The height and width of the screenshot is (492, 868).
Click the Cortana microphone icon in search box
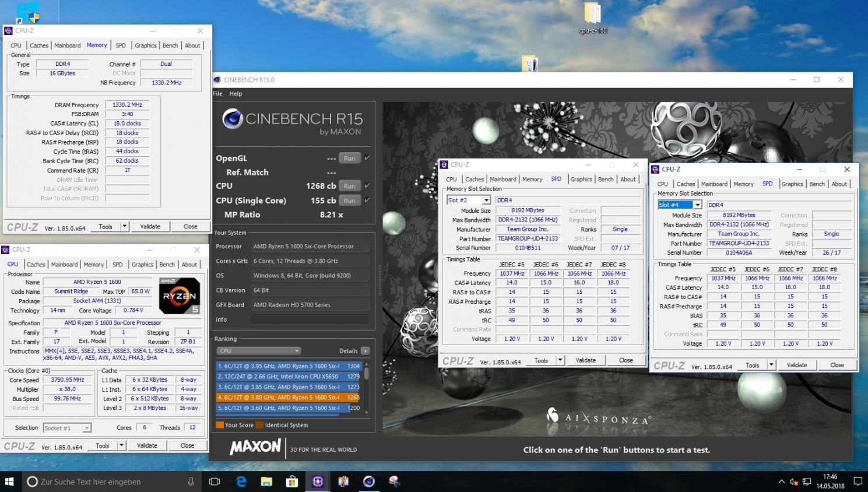point(191,482)
